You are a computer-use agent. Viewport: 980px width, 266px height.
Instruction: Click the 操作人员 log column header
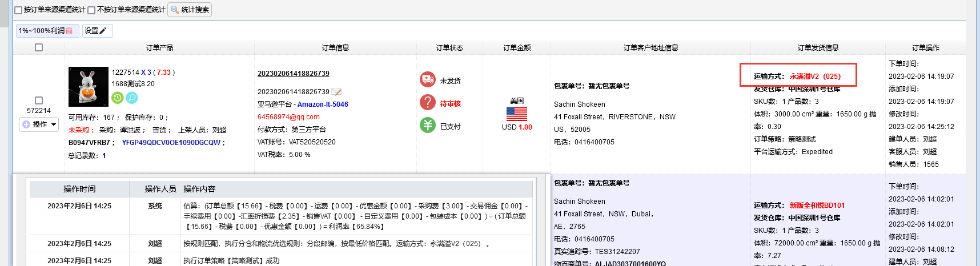click(x=155, y=189)
